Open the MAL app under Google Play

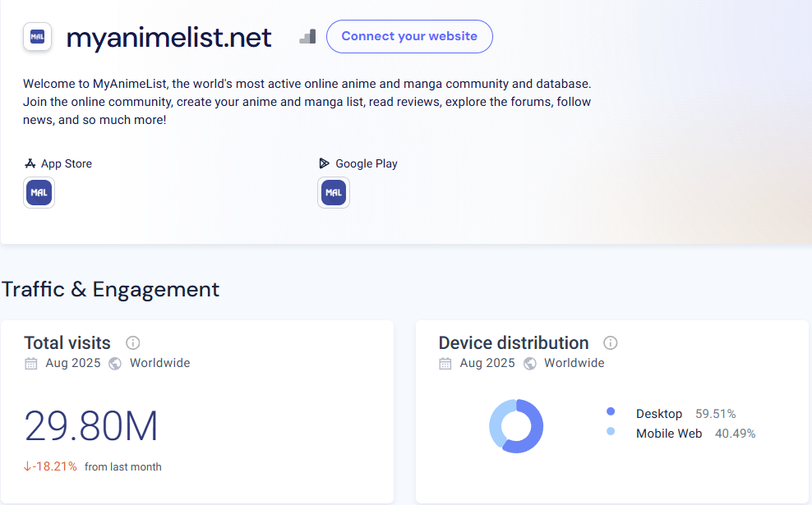click(x=333, y=193)
